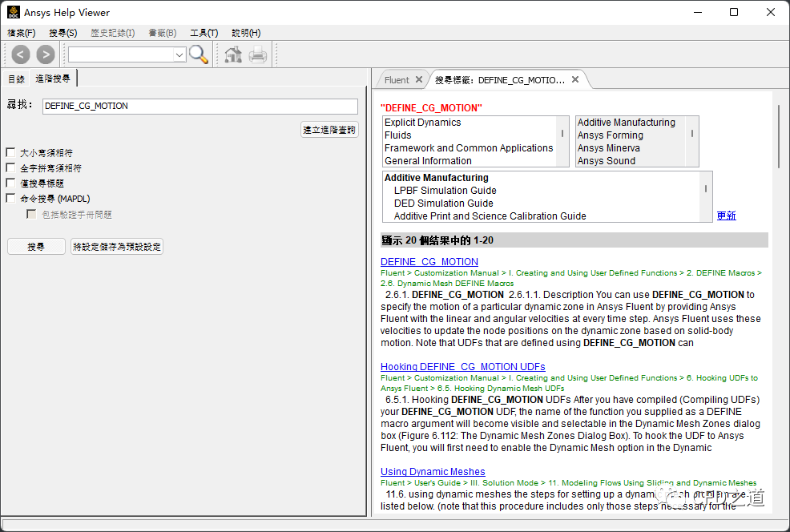Choose Ansys Forming in product list
This screenshot has height=532, width=790.
tap(610, 135)
